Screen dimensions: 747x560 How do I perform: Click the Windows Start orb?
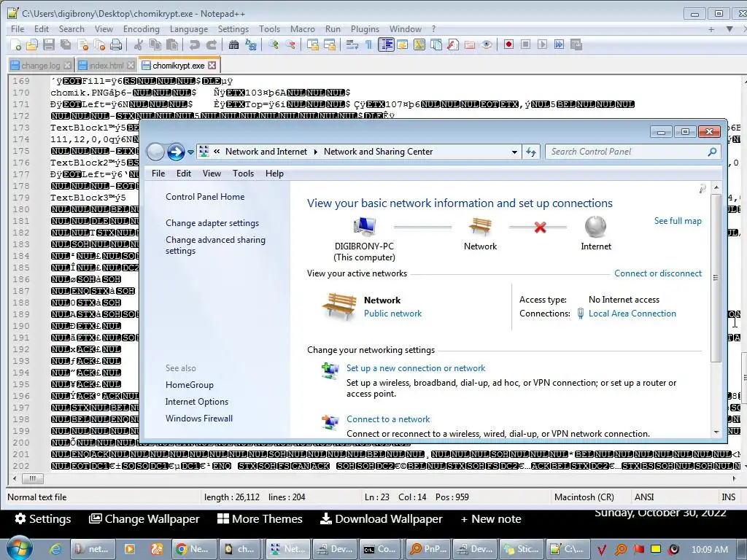20,548
